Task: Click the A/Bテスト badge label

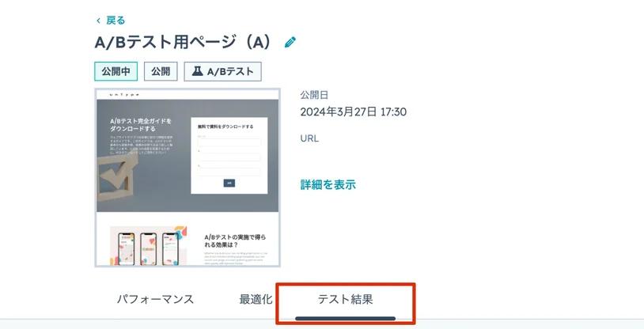Action: click(230, 71)
